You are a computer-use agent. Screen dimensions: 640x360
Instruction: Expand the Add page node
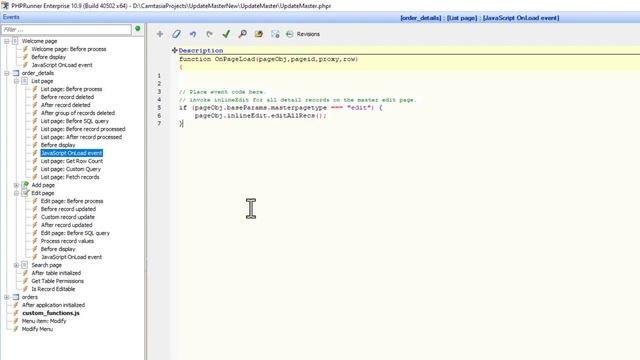(16, 185)
